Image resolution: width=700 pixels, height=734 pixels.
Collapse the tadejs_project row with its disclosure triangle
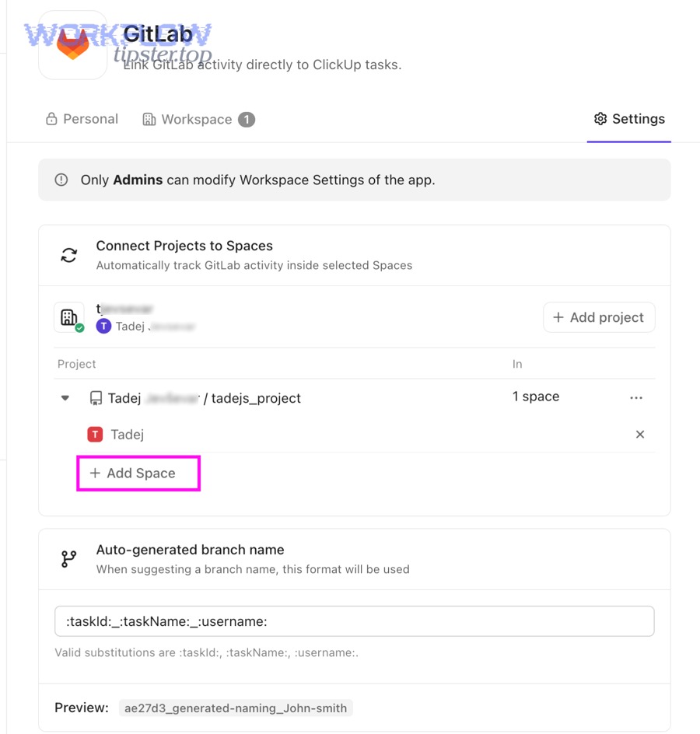pyautogui.click(x=65, y=397)
